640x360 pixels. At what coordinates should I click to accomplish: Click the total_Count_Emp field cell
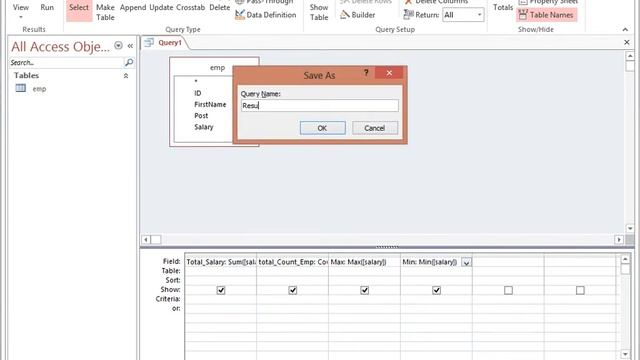pyautogui.click(x=293, y=262)
